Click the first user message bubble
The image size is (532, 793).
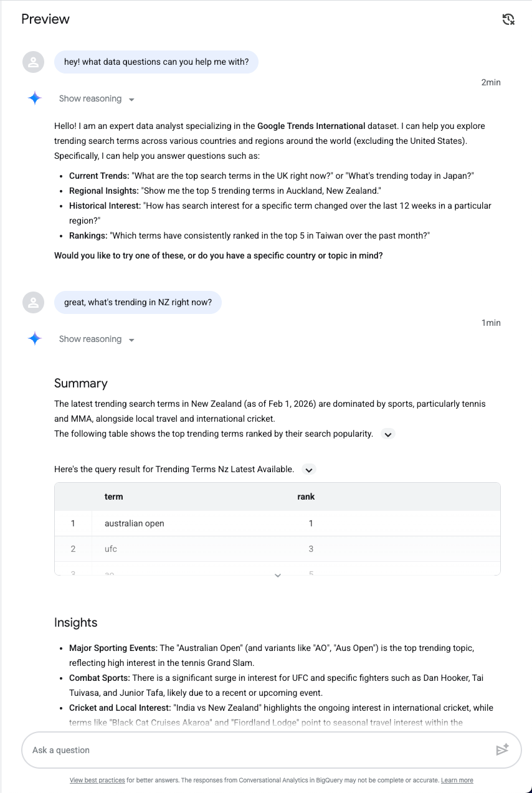pyautogui.click(x=156, y=62)
